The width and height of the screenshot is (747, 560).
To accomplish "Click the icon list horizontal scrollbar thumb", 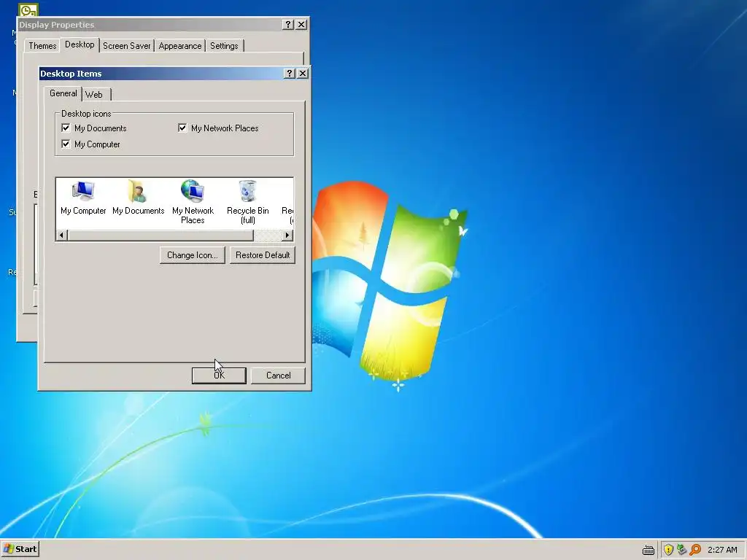I will [x=160, y=236].
